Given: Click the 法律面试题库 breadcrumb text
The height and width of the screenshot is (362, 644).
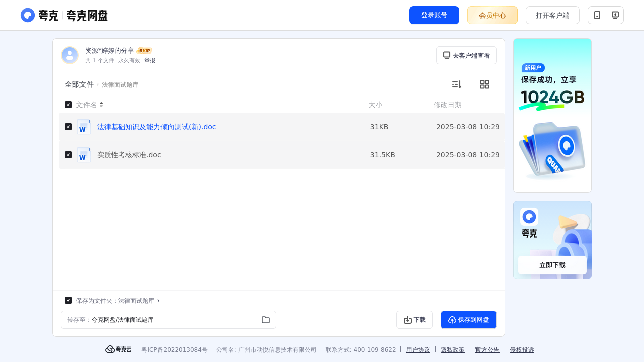Looking at the screenshot, I should (x=120, y=85).
